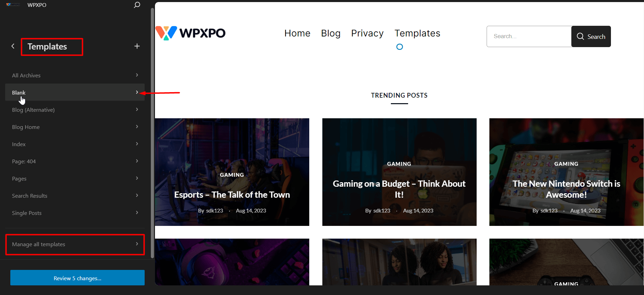Image resolution: width=644 pixels, height=295 pixels.
Task: Click the Templates panel heading
Action: click(x=47, y=46)
